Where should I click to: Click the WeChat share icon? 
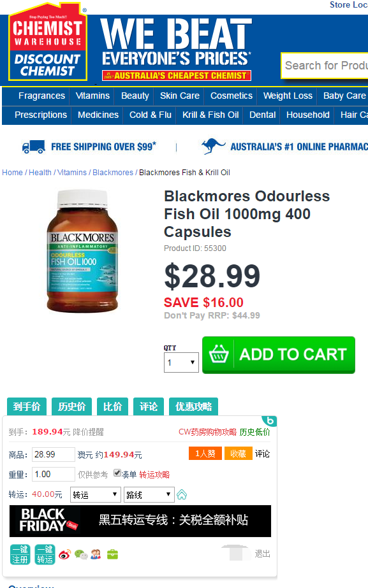click(81, 554)
